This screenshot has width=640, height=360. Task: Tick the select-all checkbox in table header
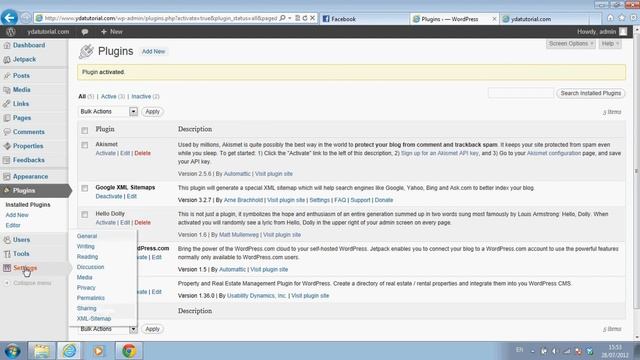[x=84, y=131]
